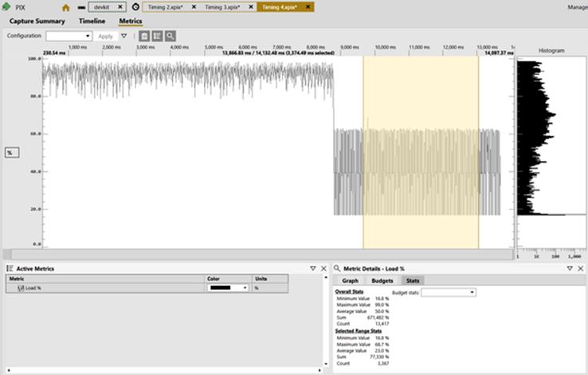Open the Metric Details panel options arrow
The image size is (588, 375).
[570, 268]
